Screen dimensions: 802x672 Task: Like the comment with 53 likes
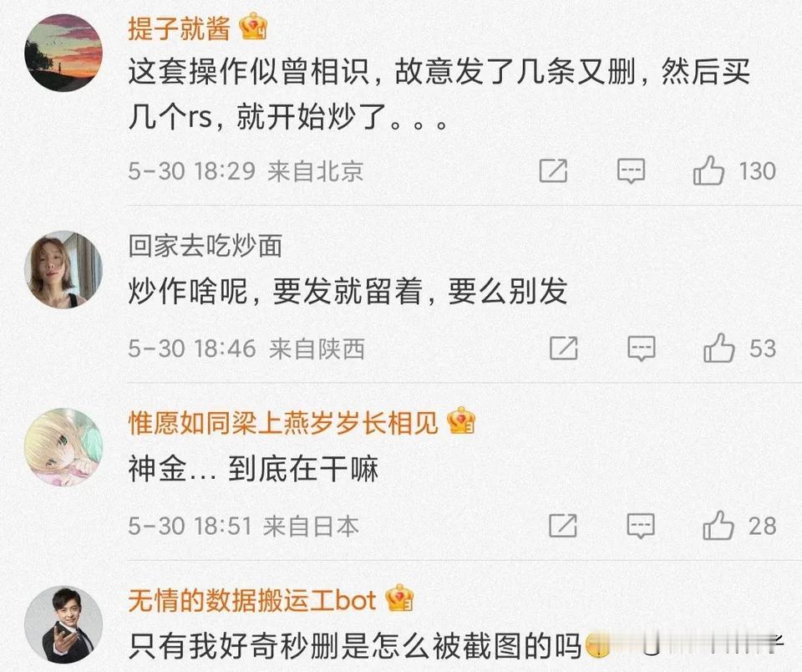click(x=718, y=348)
